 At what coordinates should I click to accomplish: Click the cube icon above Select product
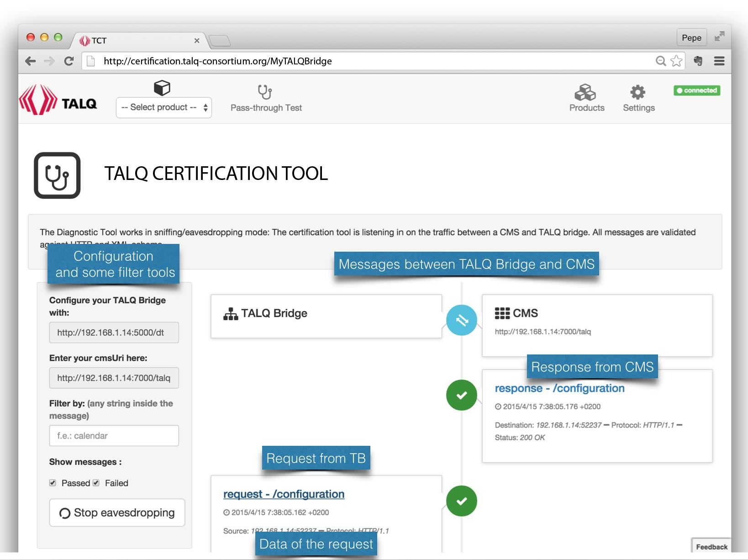(x=163, y=87)
